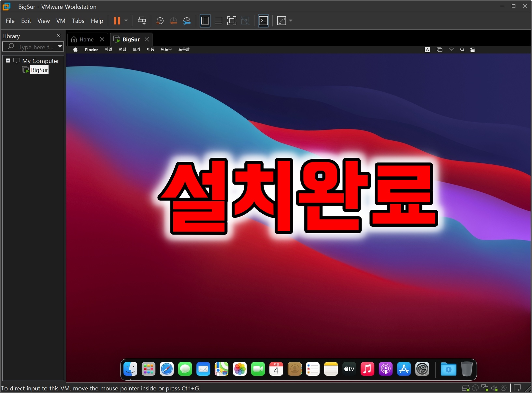532x393 pixels.
Task: Open the Edit menu
Action: click(x=26, y=21)
